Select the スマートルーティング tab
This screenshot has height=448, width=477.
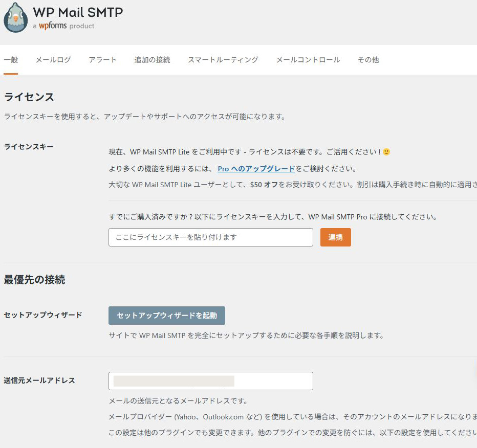(x=223, y=59)
